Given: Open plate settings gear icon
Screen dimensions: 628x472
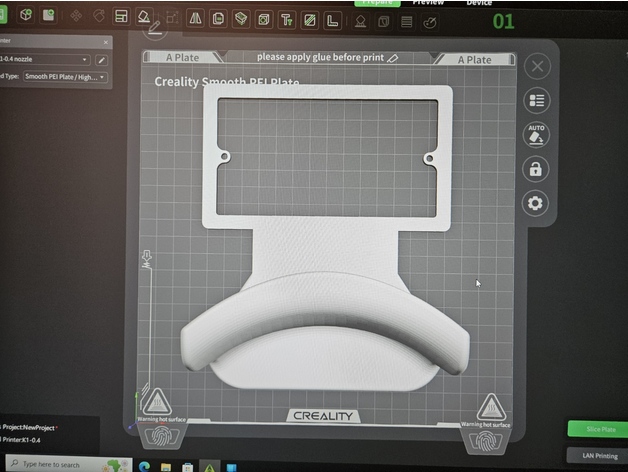Looking at the screenshot, I should pos(537,203).
